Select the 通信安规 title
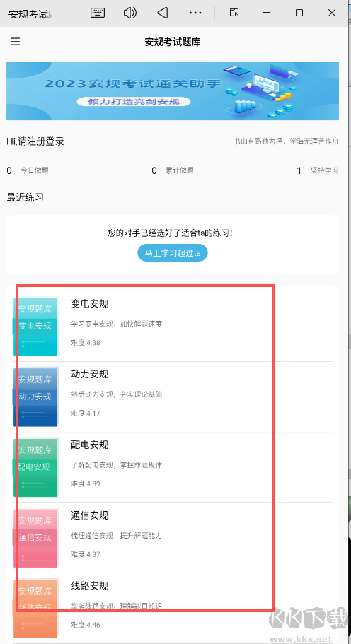This screenshot has width=351, height=644. click(x=90, y=515)
